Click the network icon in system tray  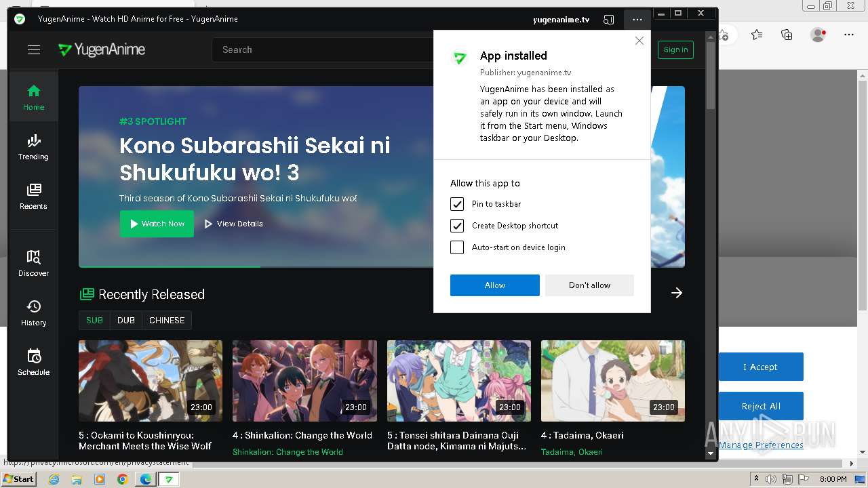(787, 479)
